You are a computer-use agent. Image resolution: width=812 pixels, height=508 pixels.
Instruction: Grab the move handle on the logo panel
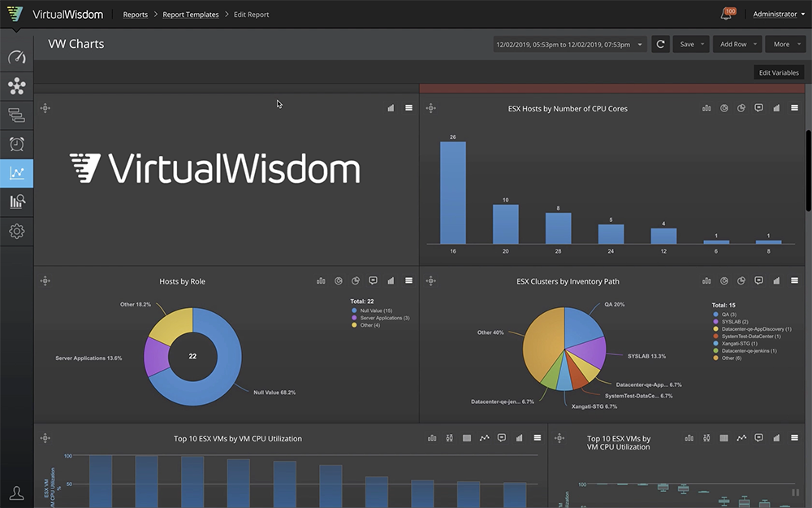point(45,108)
